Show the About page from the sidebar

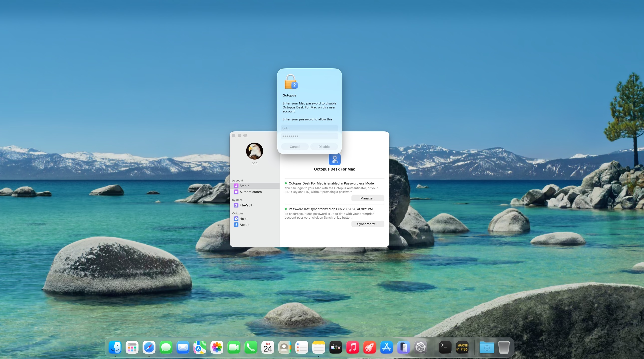click(x=255, y=225)
